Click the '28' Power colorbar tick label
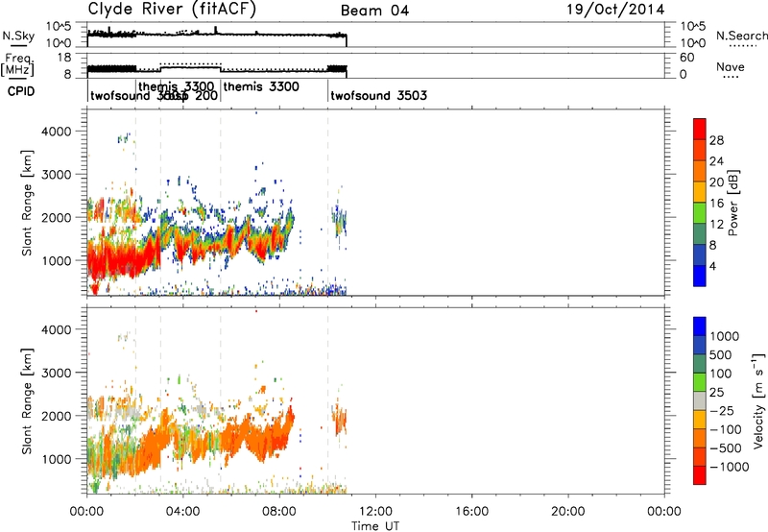The image size is (768, 532). click(x=716, y=140)
